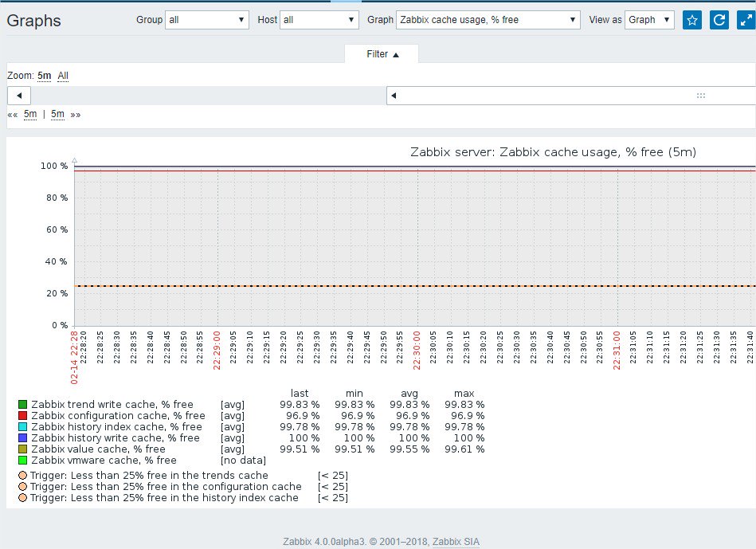Click the double right arrows »» link

coord(75,115)
